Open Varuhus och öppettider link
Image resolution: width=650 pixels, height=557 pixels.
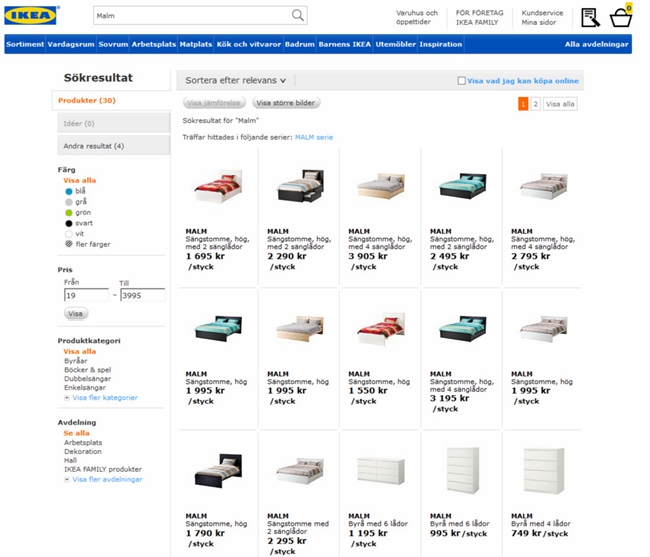pyautogui.click(x=416, y=17)
